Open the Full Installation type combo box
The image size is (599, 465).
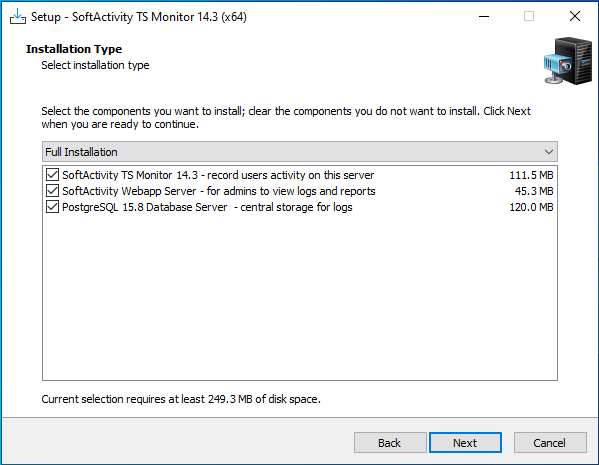click(300, 152)
